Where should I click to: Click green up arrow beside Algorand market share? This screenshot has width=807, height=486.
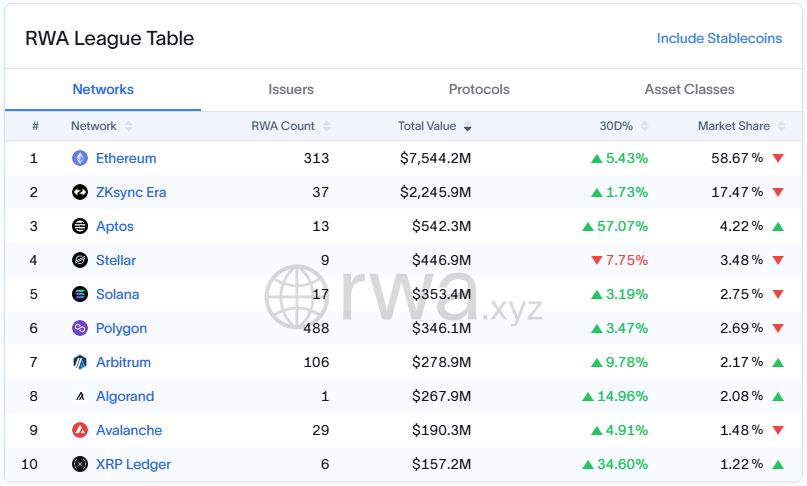(x=778, y=396)
